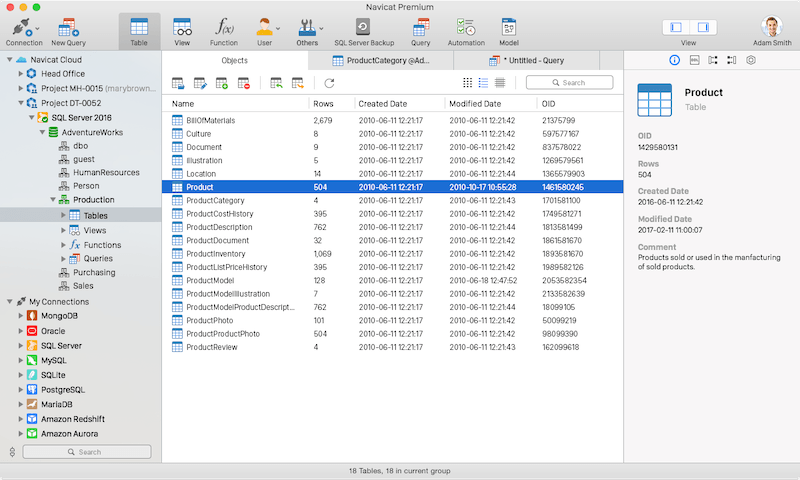Image resolution: width=800 pixels, height=480 pixels.
Task: Click navigation pane filter icon beside search
Action: pos(12,452)
